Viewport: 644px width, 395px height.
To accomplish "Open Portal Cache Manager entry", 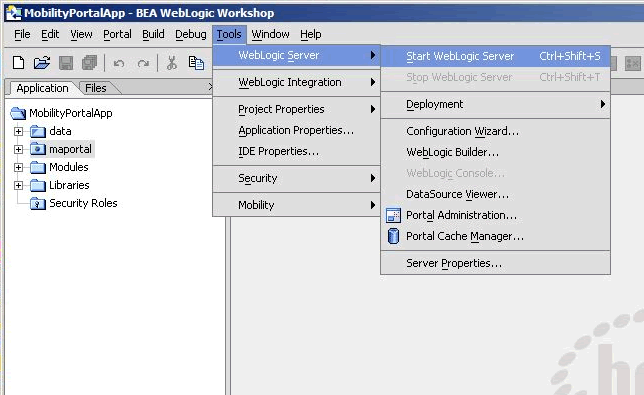I will point(495,236).
